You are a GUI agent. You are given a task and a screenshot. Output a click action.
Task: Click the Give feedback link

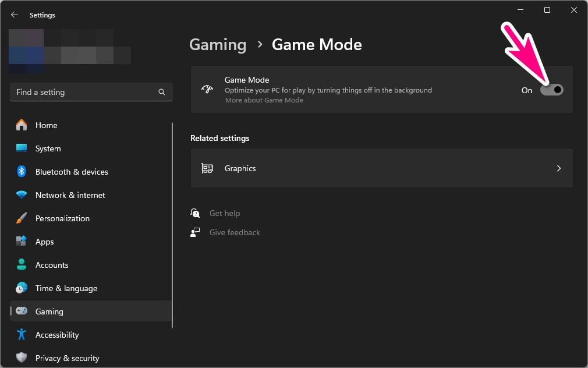235,232
